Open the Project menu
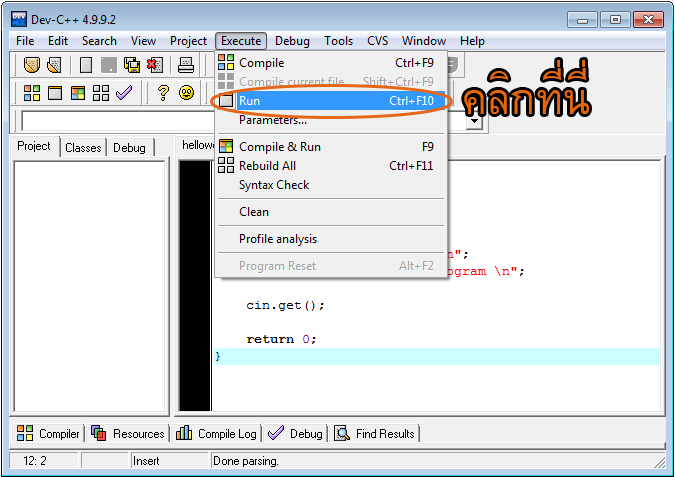This screenshot has width=675, height=477. click(188, 41)
